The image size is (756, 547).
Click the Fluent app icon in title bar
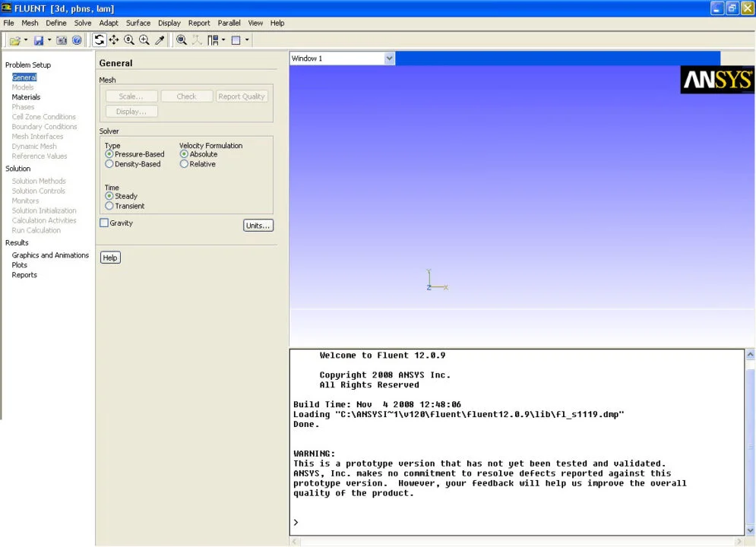click(6, 8)
